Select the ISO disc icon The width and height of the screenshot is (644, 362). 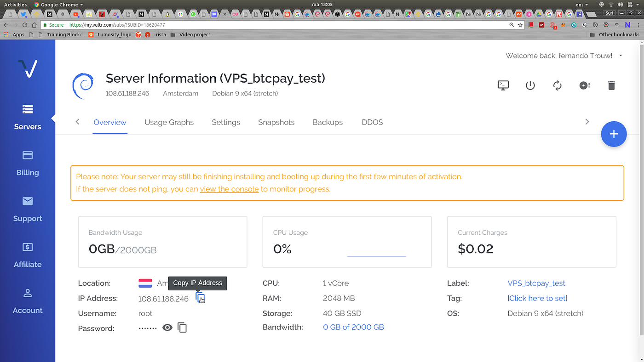[x=584, y=85]
